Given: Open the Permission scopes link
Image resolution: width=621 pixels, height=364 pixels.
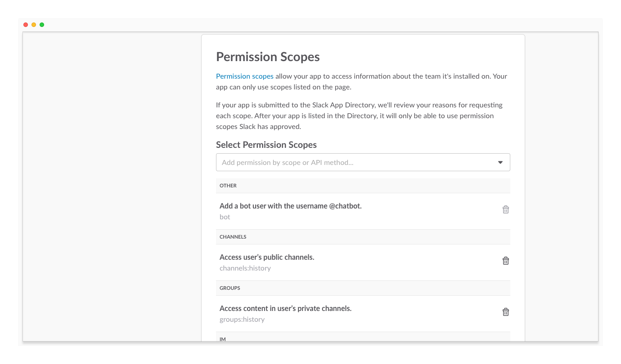Looking at the screenshot, I should (x=245, y=76).
